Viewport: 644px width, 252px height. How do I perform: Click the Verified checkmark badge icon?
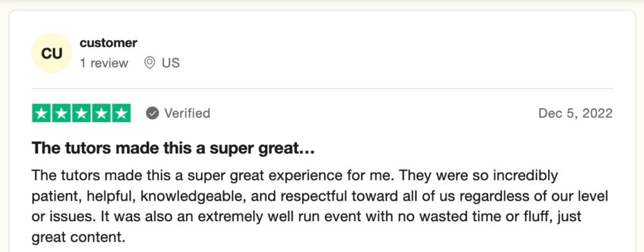pos(153,113)
